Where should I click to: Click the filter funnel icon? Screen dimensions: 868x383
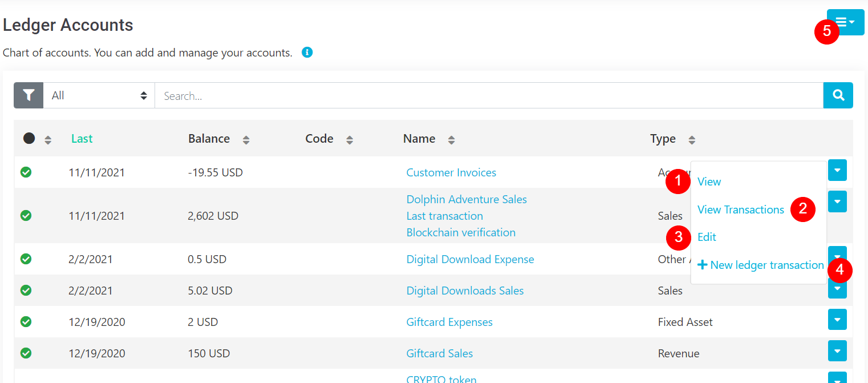tap(29, 95)
